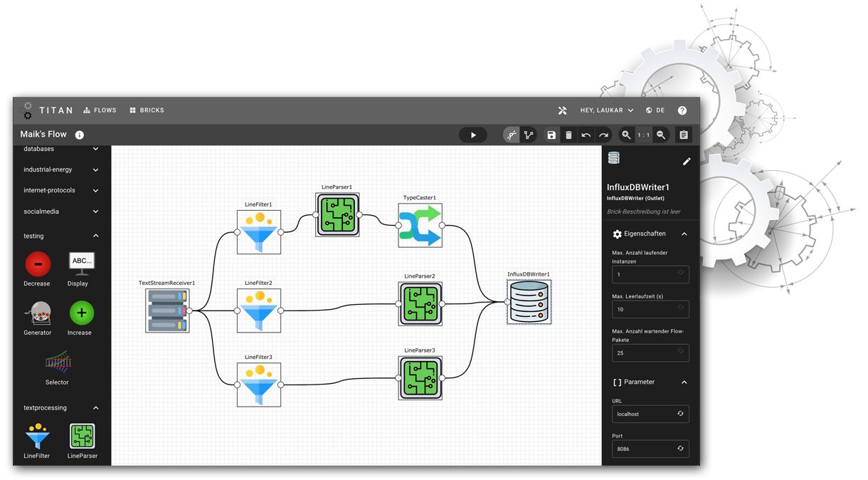Open the flow log clipboard icon
The height and width of the screenshot is (480, 868).
[683, 135]
